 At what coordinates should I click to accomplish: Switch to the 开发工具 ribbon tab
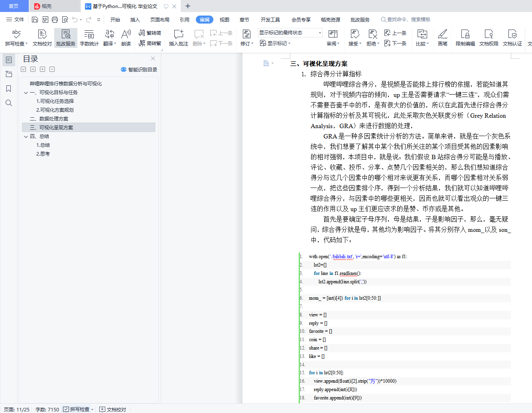click(270, 20)
